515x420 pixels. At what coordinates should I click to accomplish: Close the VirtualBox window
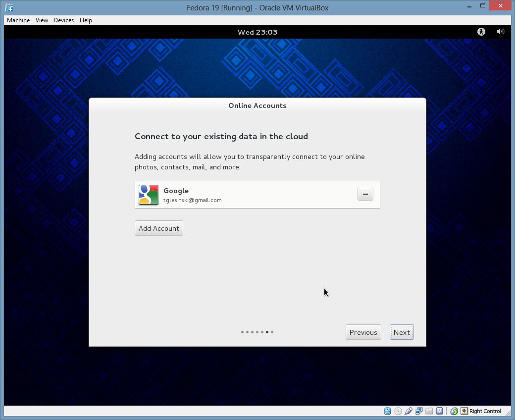[x=501, y=5]
